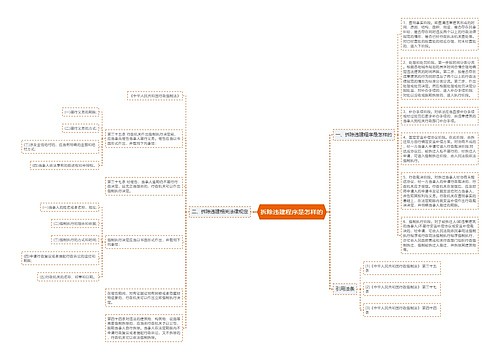Image resolution: width=500 pixels, height=360 pixels.
Task: Select the 引用法条 branch node
Action: [x=345, y=289]
